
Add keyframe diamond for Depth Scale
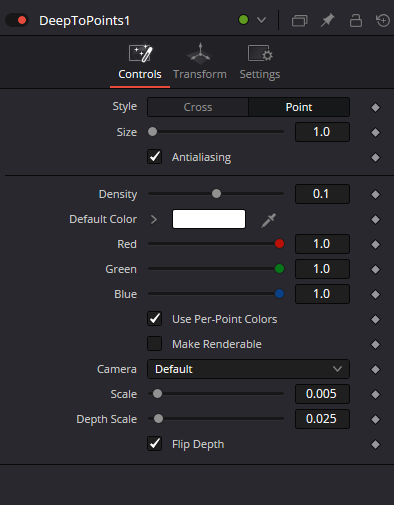[375, 419]
